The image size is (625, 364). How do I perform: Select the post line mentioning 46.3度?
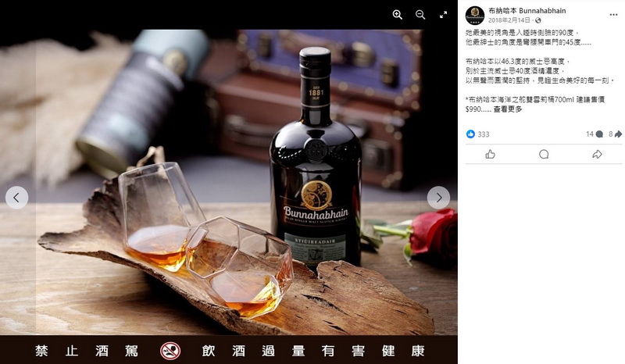tap(518, 61)
